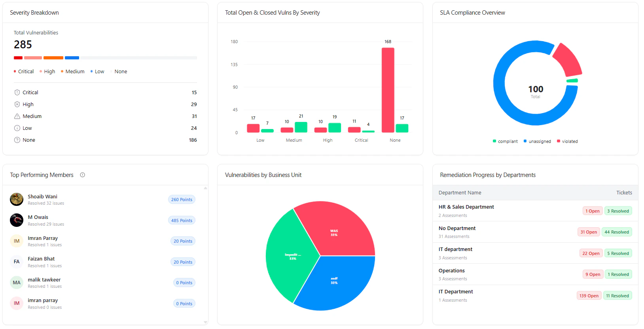
Task: Click the MA initials avatar for malik tawkeer
Action: pos(17,283)
